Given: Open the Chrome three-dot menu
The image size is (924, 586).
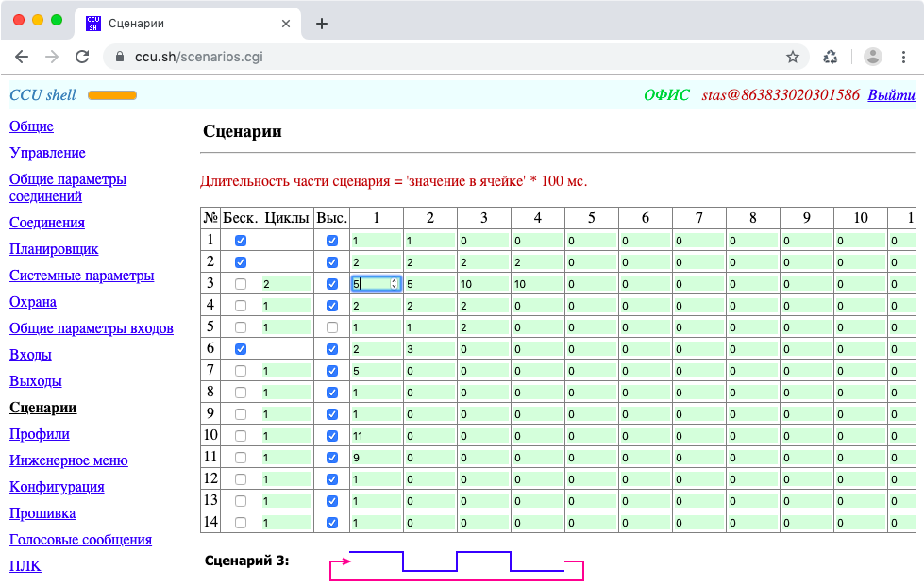Looking at the screenshot, I should point(903,57).
